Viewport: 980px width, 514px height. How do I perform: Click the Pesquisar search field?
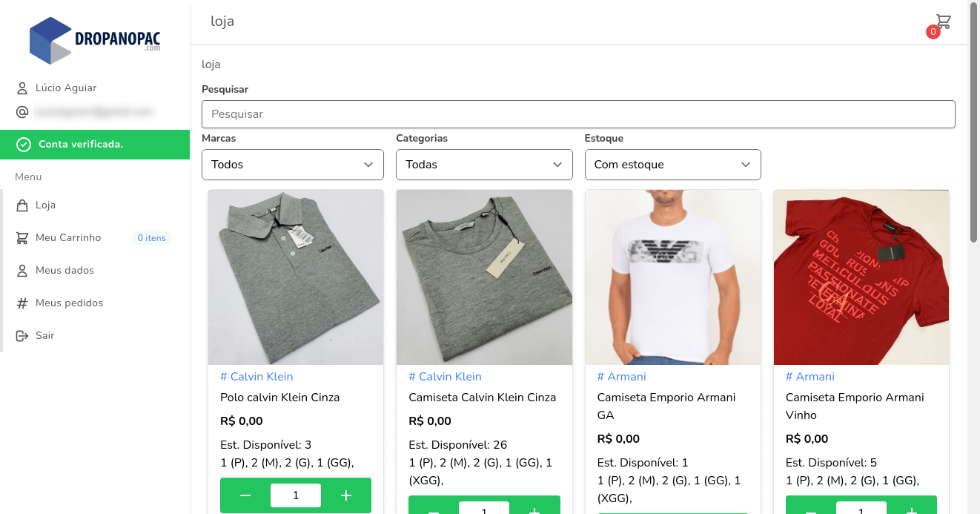[578, 114]
